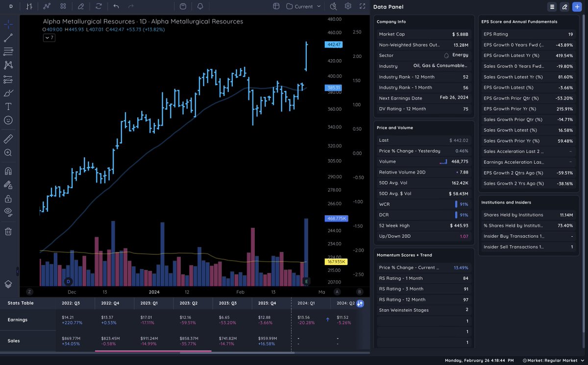This screenshot has height=365, width=588.
Task: Open the bar chart style selector
Action: coord(30,6)
